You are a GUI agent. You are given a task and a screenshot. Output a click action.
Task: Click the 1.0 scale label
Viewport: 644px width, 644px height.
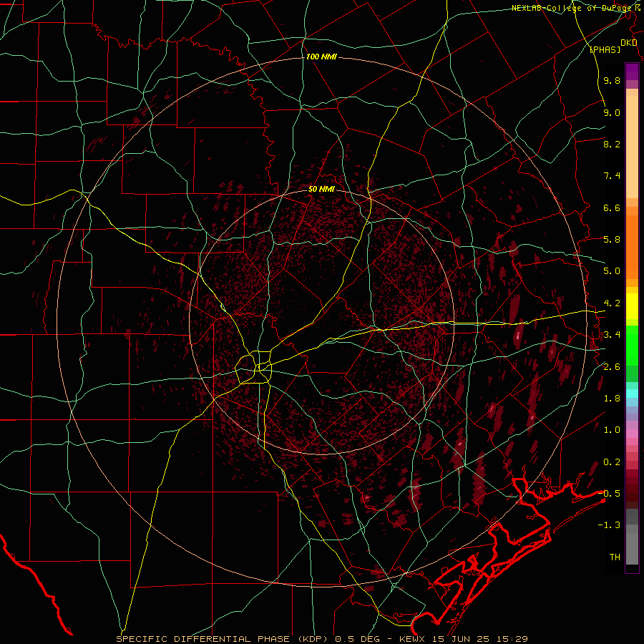(612, 430)
